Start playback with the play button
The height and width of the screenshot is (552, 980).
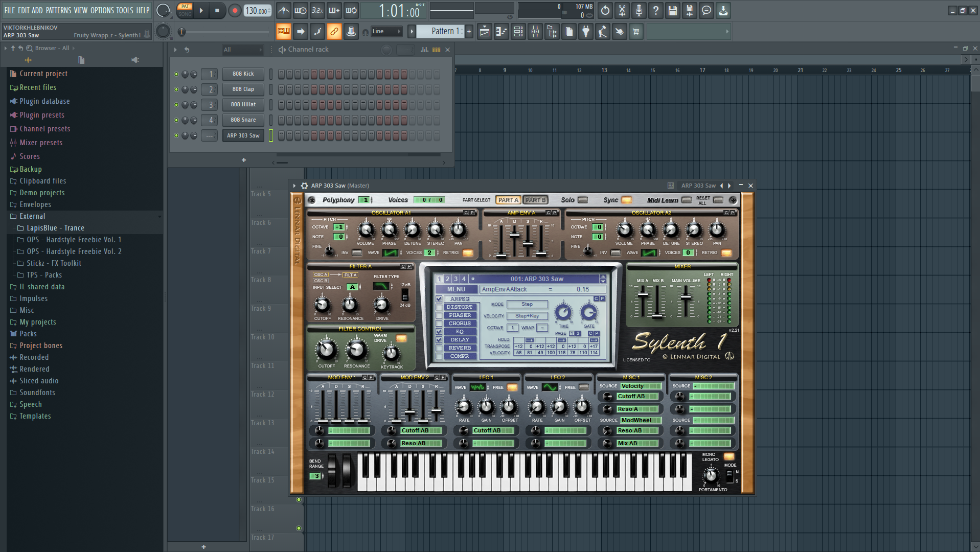[201, 10]
